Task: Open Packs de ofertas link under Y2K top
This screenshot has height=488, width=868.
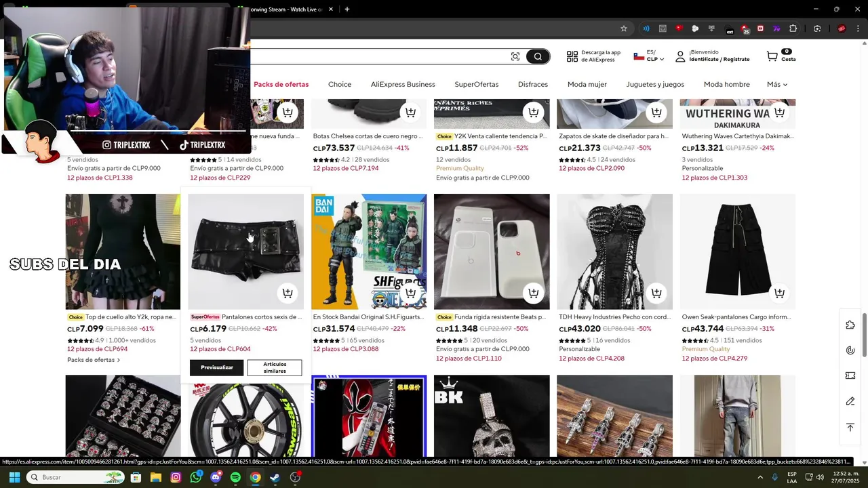Action: pos(94,360)
